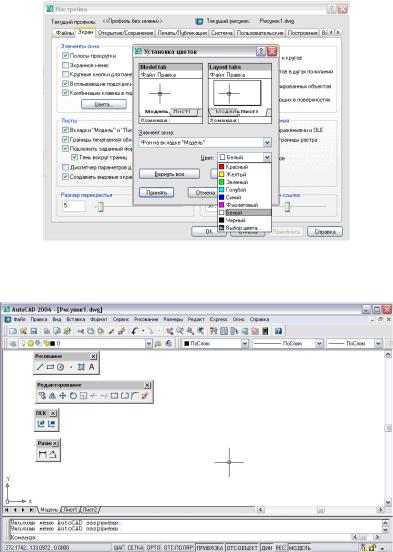Toggle the Границы печатаемой области checkbox
The height and width of the screenshot is (552, 393).
[x=65, y=139]
